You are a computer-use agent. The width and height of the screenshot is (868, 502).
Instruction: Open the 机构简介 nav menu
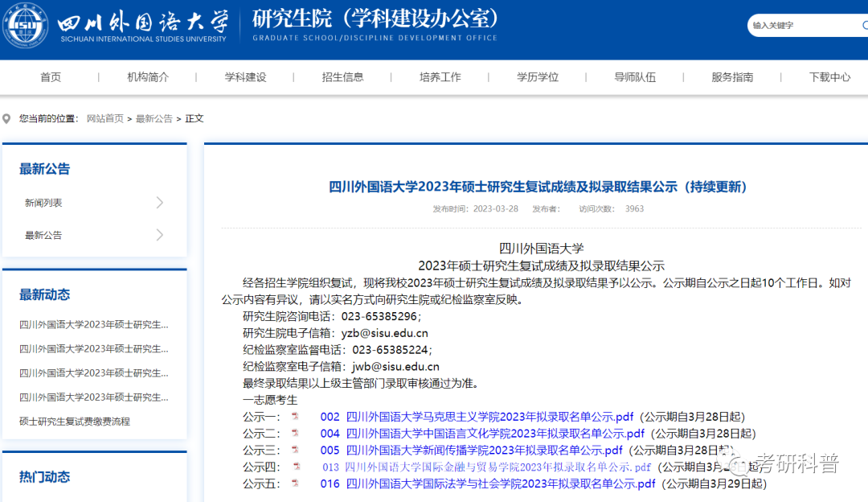[x=148, y=77]
